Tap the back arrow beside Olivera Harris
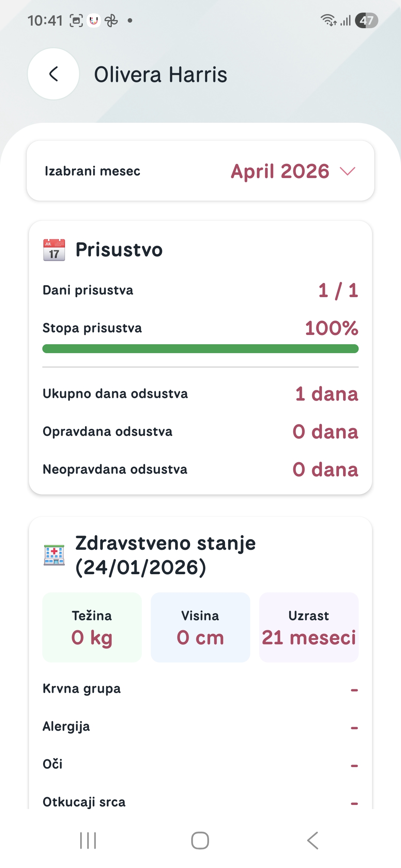Viewport: 401px width, 868px height. tap(53, 74)
